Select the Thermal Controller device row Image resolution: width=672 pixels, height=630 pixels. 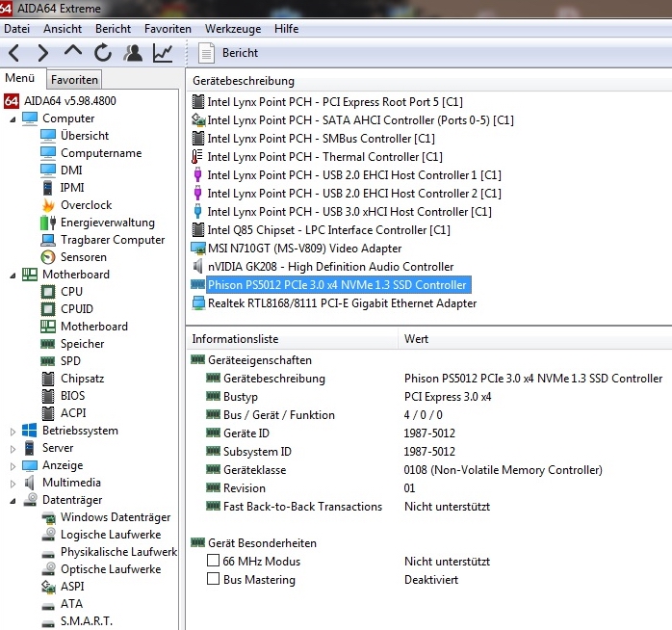coord(324,157)
